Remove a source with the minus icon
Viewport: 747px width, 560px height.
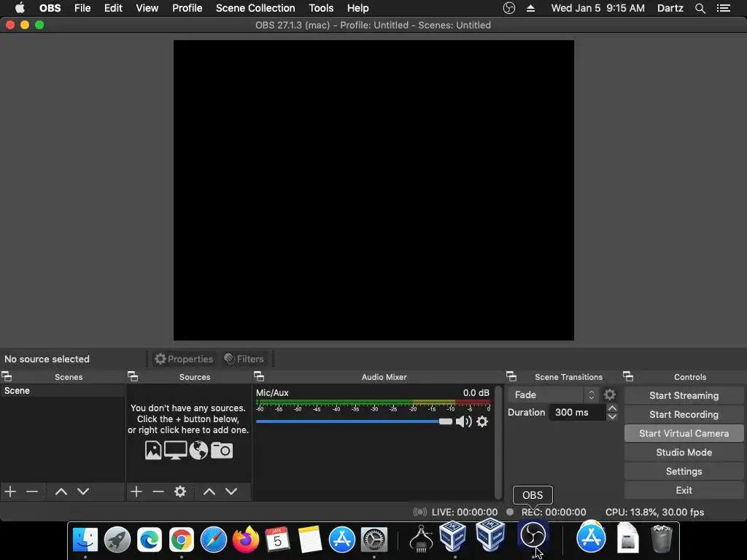[158, 491]
